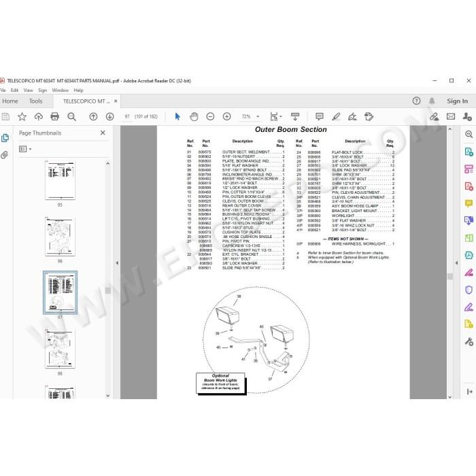
Task: Share a link via the link icon
Action: (434, 116)
